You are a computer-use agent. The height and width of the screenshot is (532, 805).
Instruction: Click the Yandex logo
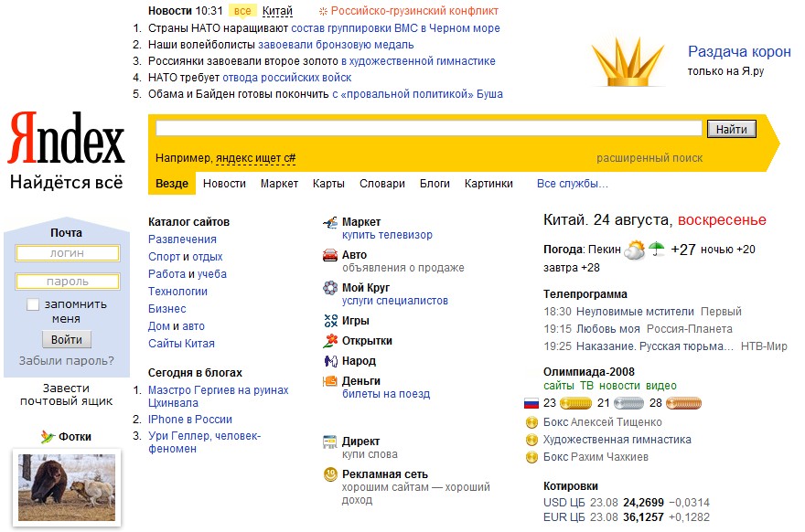[x=66, y=137]
